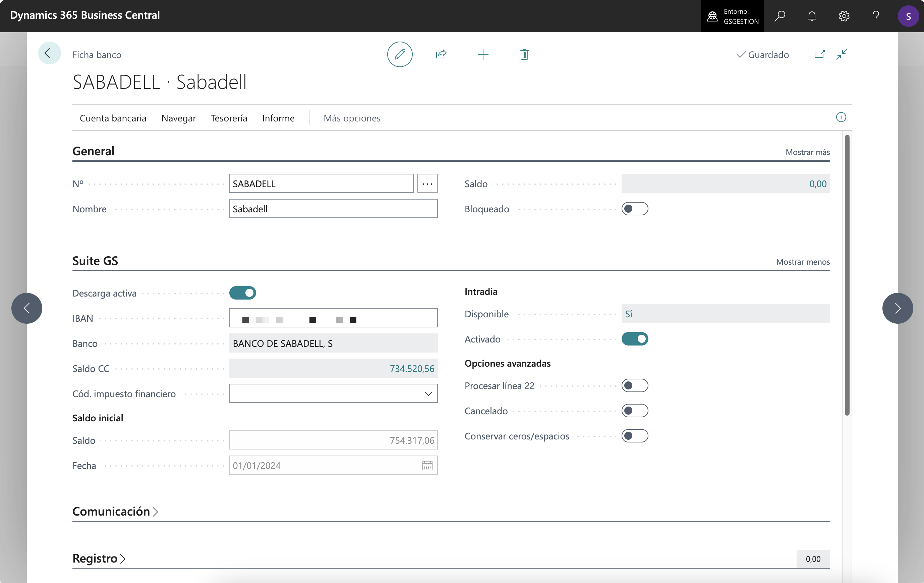Create new record with plus icon
The width and height of the screenshot is (924, 583).
click(x=483, y=54)
